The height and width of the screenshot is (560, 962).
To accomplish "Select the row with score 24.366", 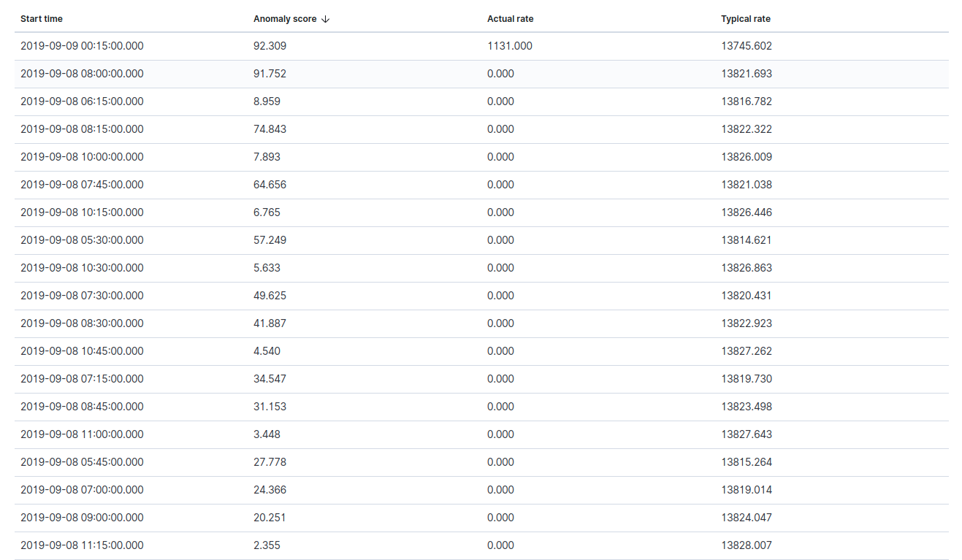I will 270,489.
